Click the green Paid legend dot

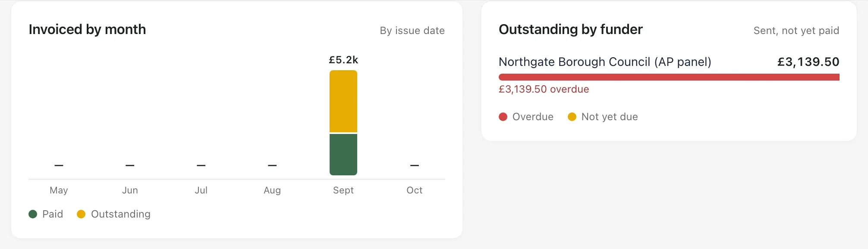point(33,214)
